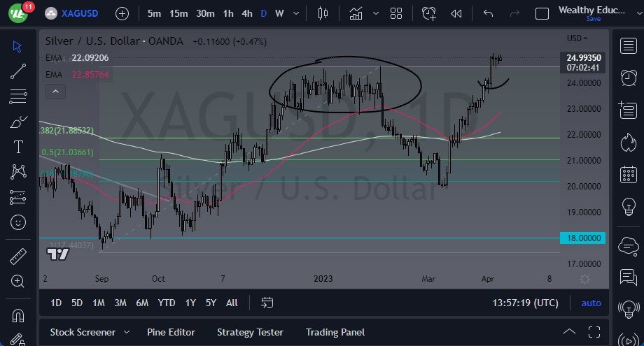Open the private chats panel
This screenshot has height=346, width=644.
point(629,277)
